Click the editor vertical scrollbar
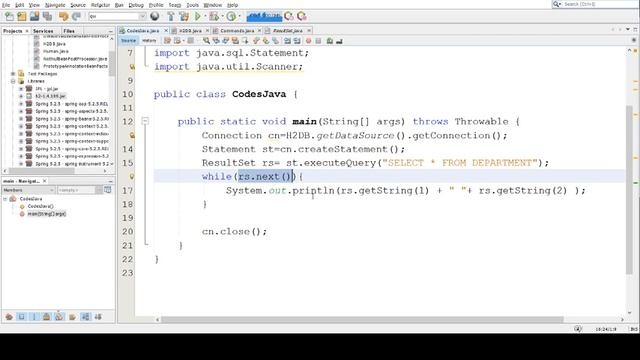 [629, 190]
